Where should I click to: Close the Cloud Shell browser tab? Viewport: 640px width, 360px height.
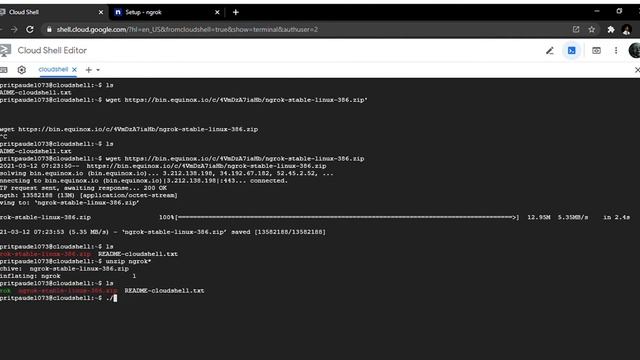pyautogui.click(x=101, y=12)
